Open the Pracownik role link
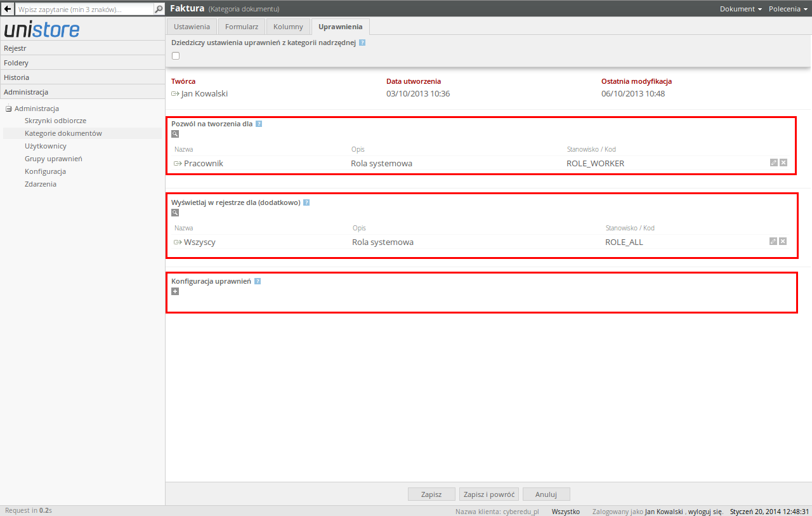This screenshot has height=516, width=812. point(204,163)
